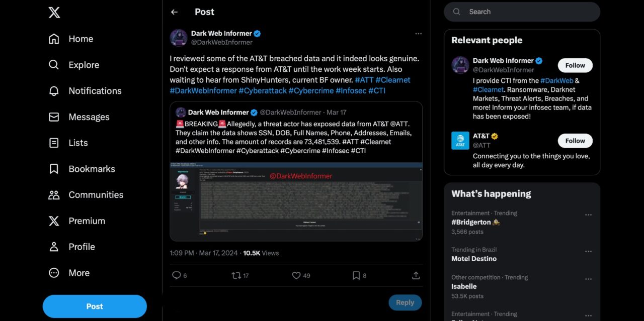Follow Dark Web Informer account

pos(575,65)
